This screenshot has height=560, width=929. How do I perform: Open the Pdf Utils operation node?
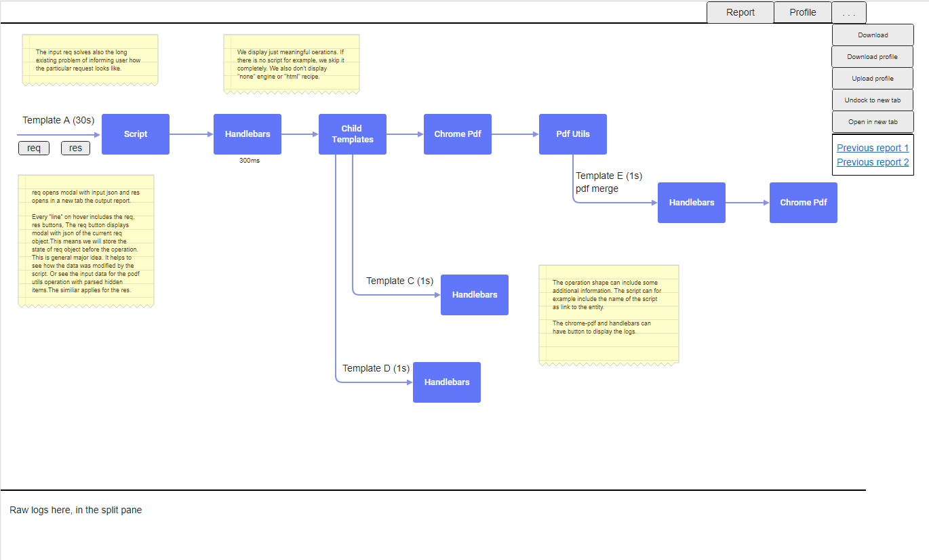pyautogui.click(x=572, y=134)
